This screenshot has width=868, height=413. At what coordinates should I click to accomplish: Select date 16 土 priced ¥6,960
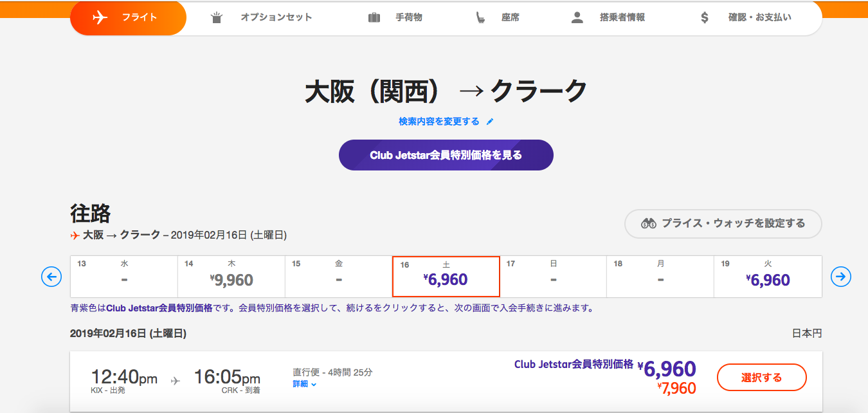(x=446, y=277)
